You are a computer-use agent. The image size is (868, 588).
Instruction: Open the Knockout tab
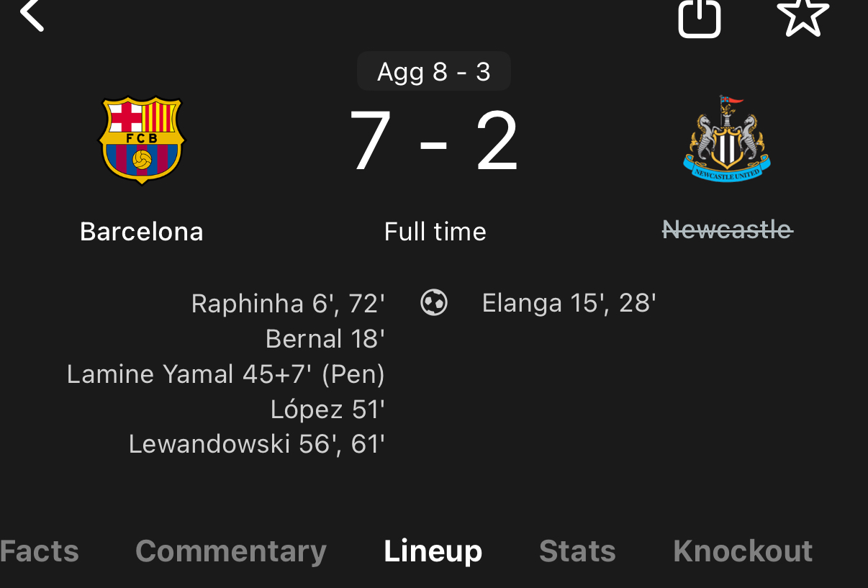[x=743, y=551]
